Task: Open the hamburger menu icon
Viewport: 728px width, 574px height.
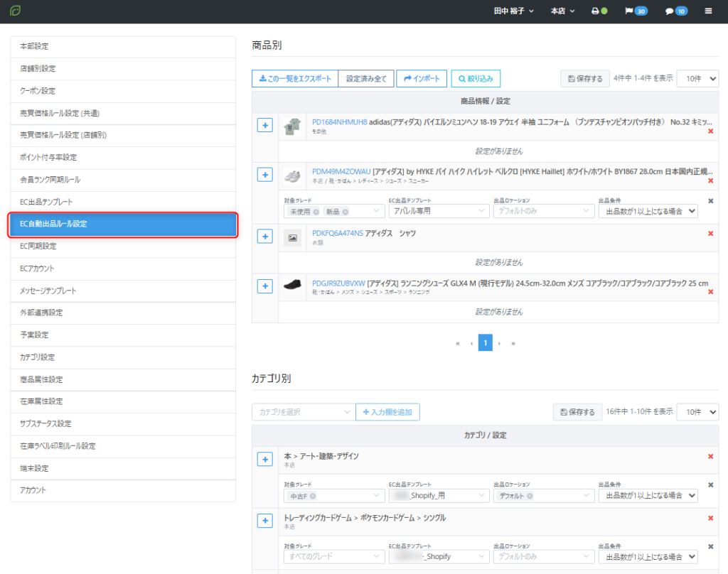Action: pyautogui.click(x=708, y=11)
